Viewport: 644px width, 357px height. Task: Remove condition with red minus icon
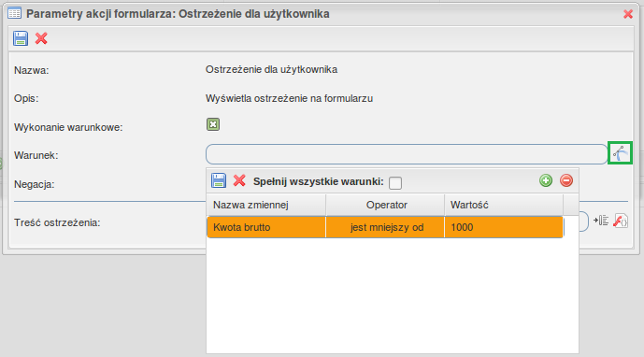[566, 180]
